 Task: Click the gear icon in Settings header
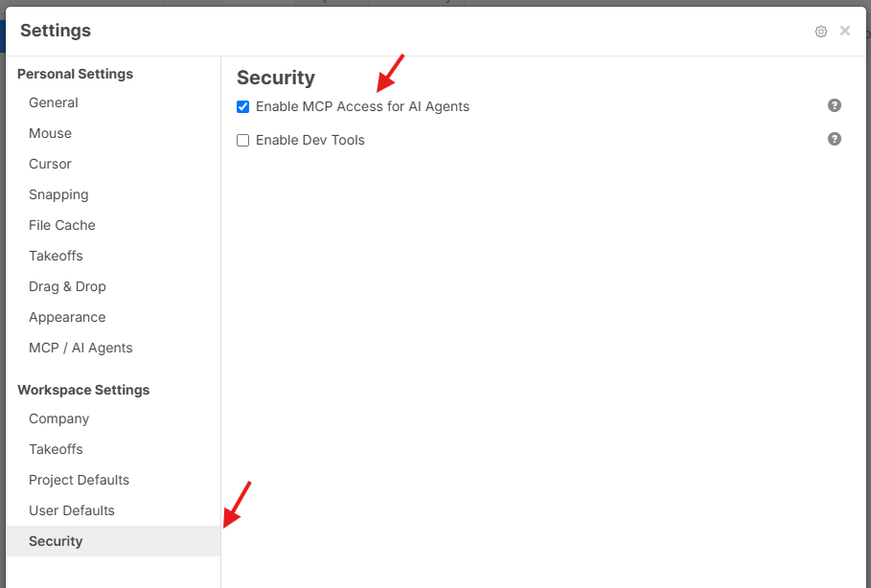pyautogui.click(x=821, y=32)
